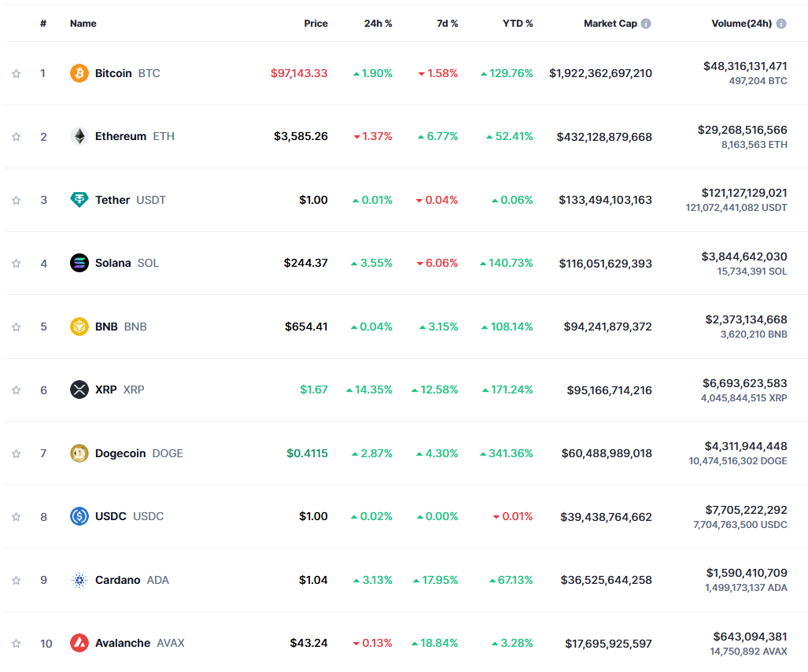Click the Ethereum diamond logo icon
The height and width of the screenshot is (672, 808).
(x=79, y=137)
